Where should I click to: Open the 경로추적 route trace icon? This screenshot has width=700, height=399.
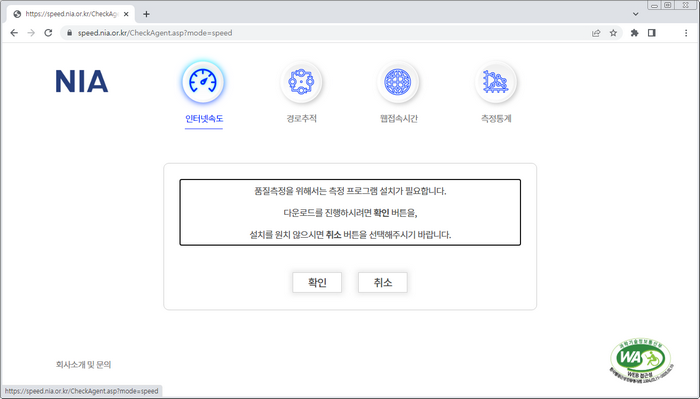(301, 82)
